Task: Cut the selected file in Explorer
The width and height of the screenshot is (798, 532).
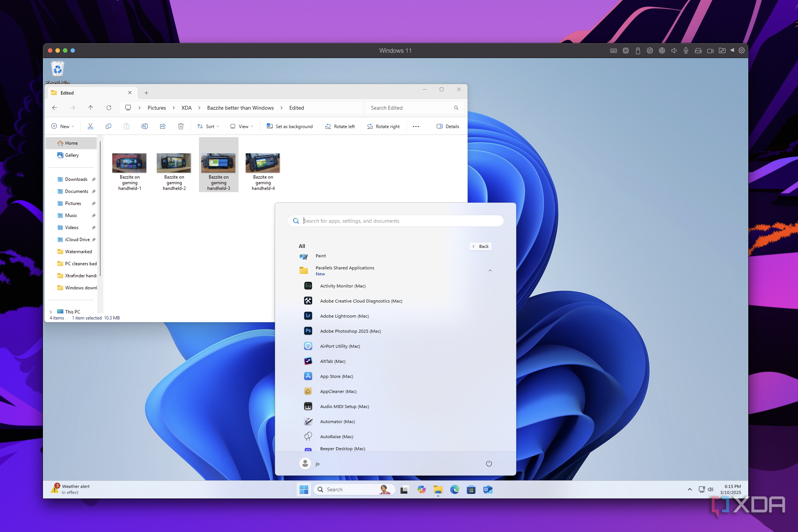Action: [x=90, y=126]
